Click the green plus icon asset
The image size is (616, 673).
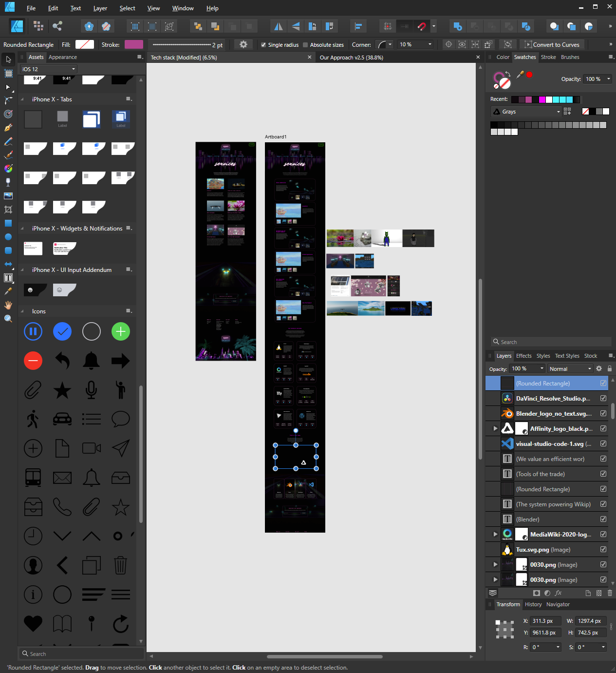click(120, 332)
